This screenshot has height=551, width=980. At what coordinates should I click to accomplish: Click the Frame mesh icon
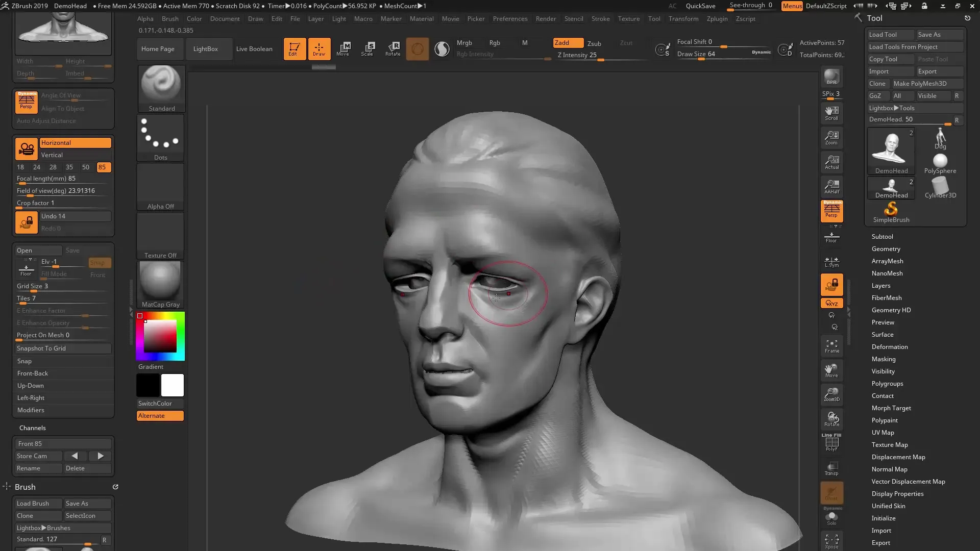click(831, 346)
